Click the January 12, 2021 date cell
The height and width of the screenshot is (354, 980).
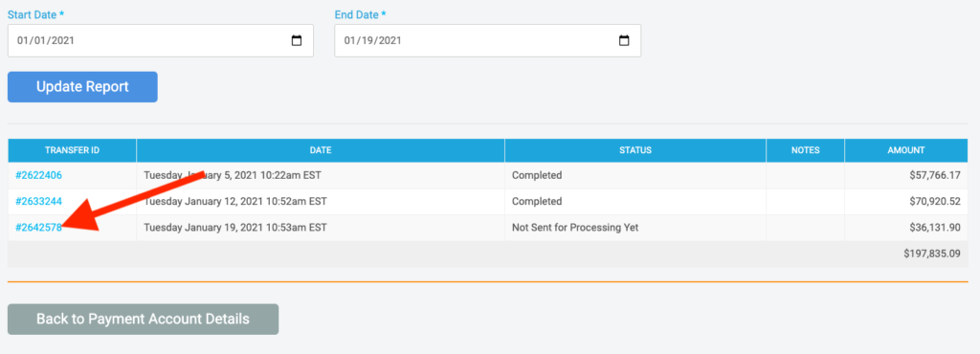pos(321,202)
